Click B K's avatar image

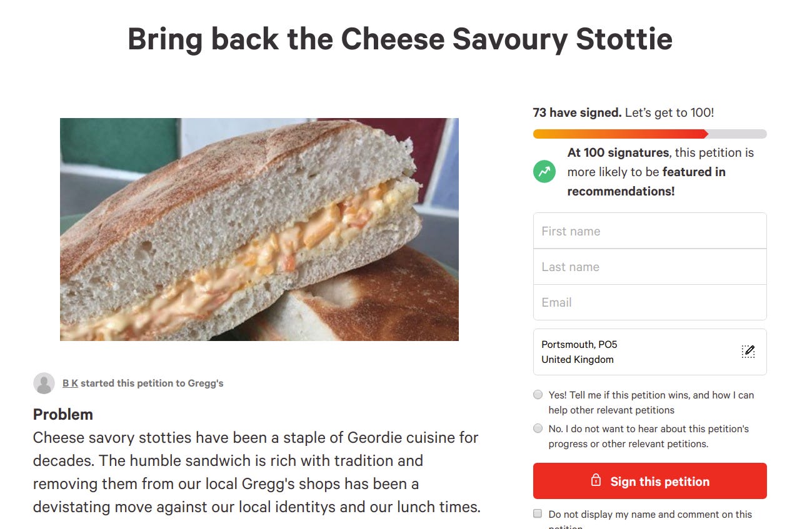pos(44,383)
